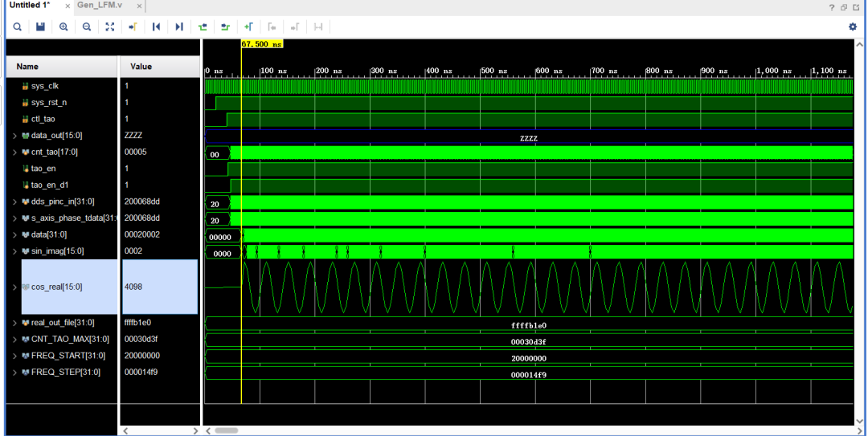The image size is (868, 436).
Task: Close the Gen_LFM.v tab
Action: [x=139, y=6]
